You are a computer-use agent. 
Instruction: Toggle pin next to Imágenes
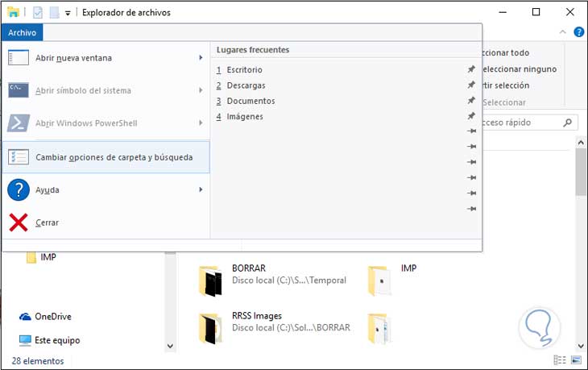coord(471,116)
